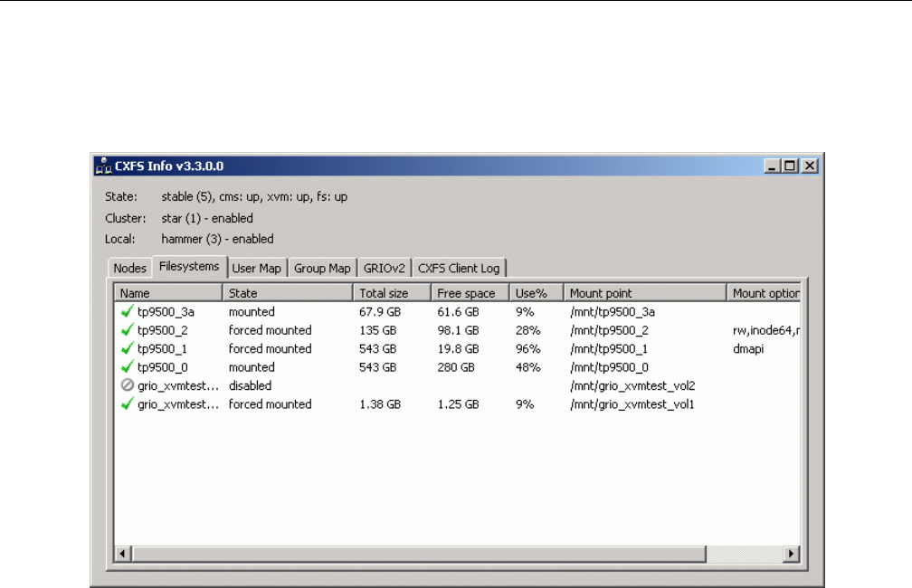Click the Mount options column header
This screenshot has width=912, height=588.
coord(764,293)
